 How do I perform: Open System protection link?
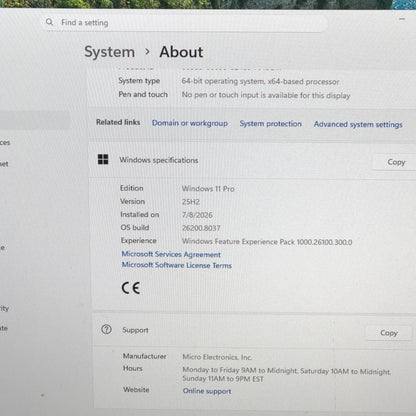point(270,124)
